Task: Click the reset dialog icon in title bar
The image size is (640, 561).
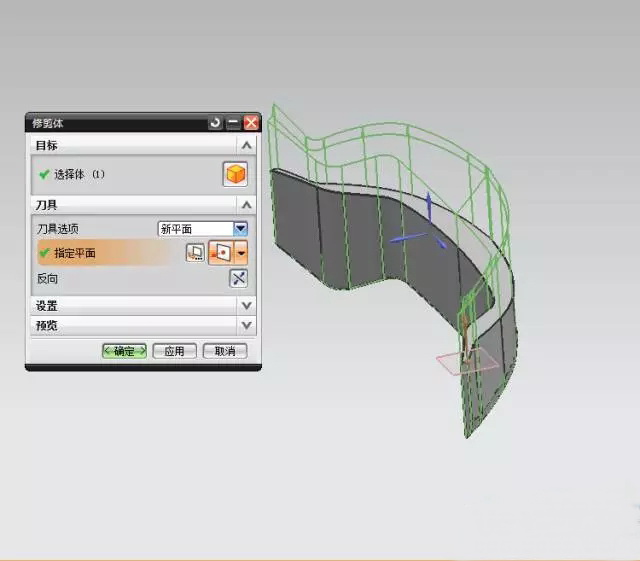Action: [215, 123]
